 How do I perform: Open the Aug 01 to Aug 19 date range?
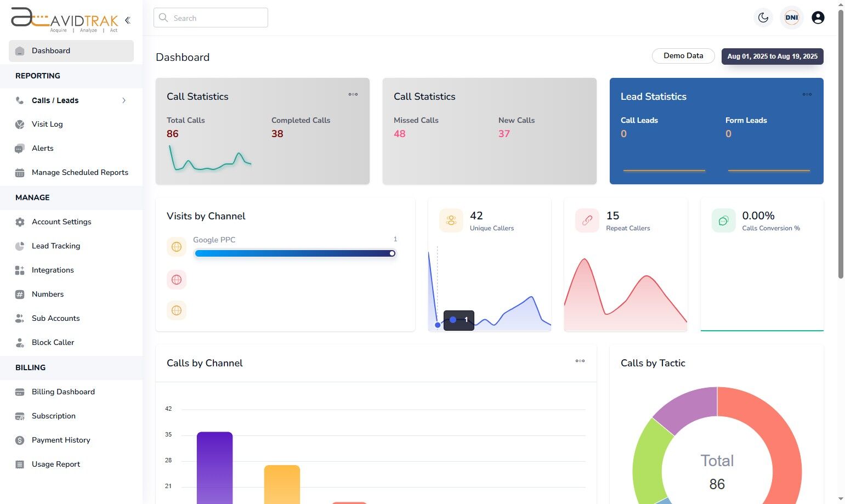coord(772,56)
